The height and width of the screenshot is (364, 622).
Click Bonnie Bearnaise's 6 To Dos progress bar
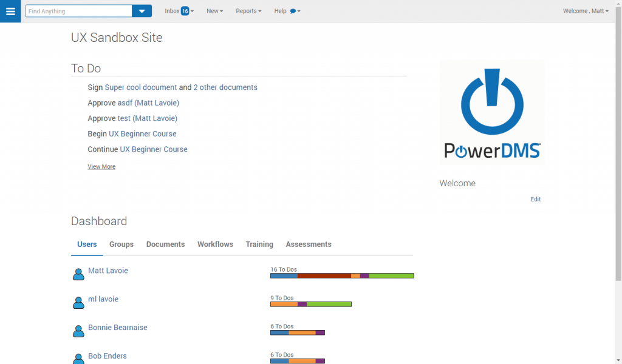(298, 332)
